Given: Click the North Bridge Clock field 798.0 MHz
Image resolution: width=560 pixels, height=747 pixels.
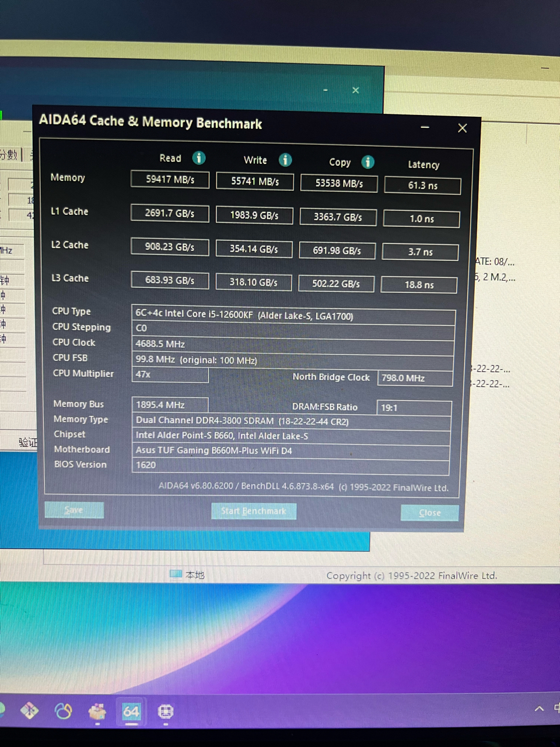Looking at the screenshot, I should pyautogui.click(x=415, y=378).
